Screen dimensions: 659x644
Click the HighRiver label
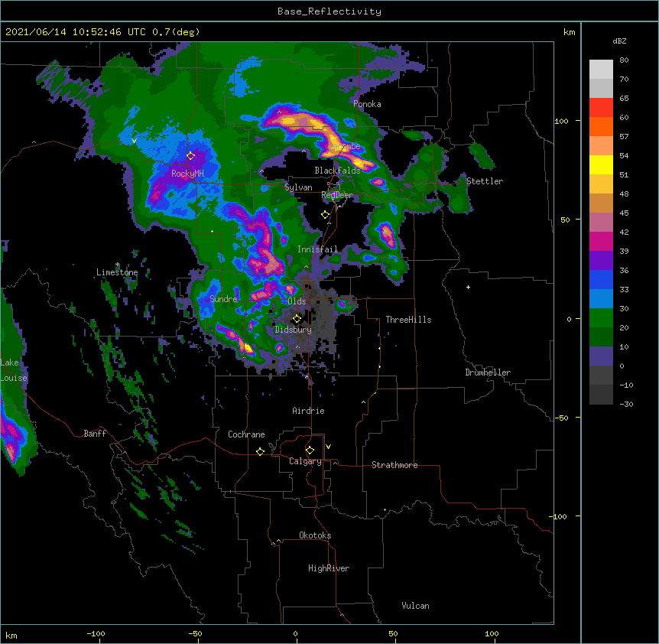click(329, 568)
